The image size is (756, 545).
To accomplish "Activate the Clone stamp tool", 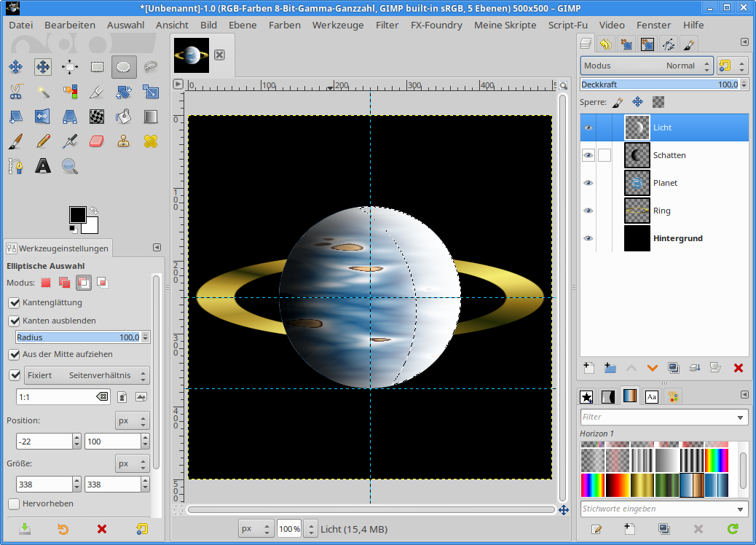I will click(x=124, y=141).
